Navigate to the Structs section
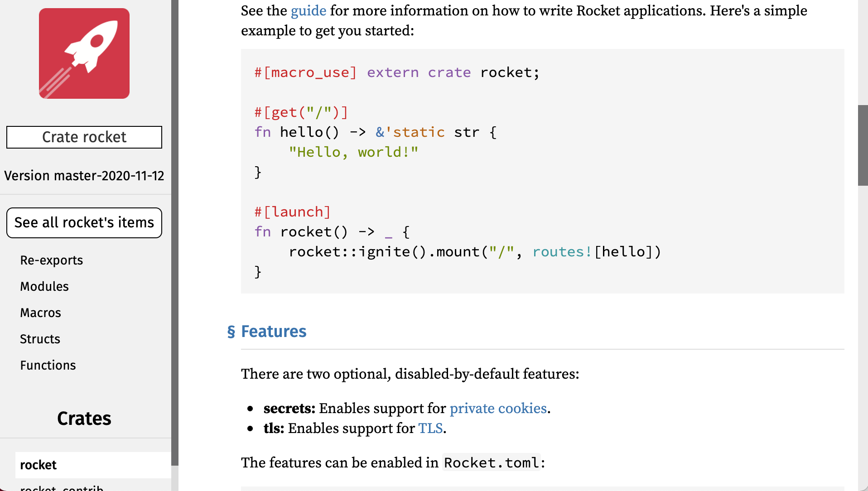The image size is (868, 491). [x=40, y=339]
